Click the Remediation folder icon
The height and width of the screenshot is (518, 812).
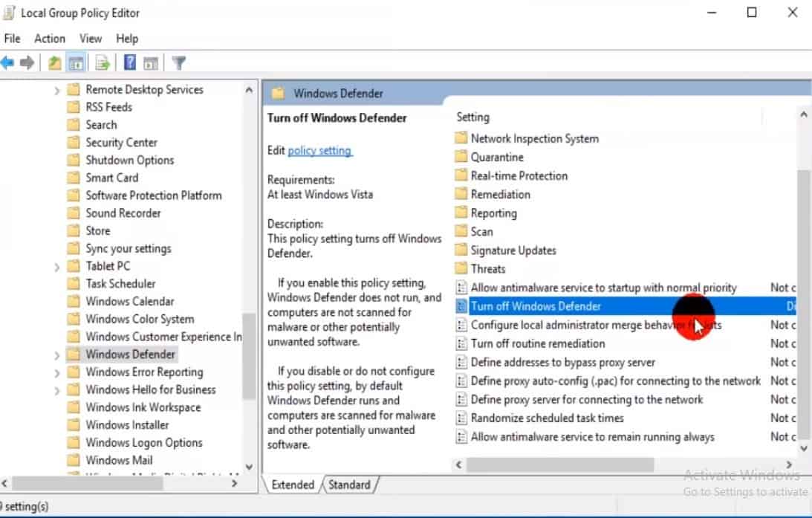tap(461, 194)
